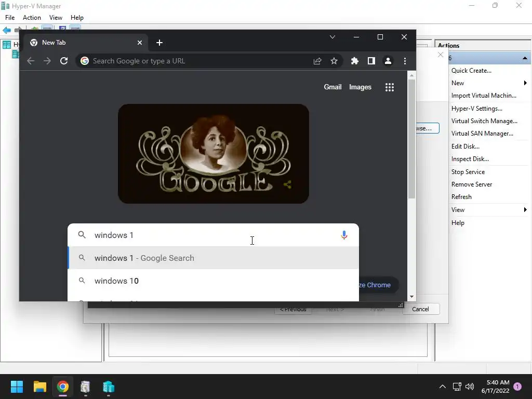Open the clock showing 5:40 AM
This screenshot has height=399, width=532.
click(x=495, y=387)
